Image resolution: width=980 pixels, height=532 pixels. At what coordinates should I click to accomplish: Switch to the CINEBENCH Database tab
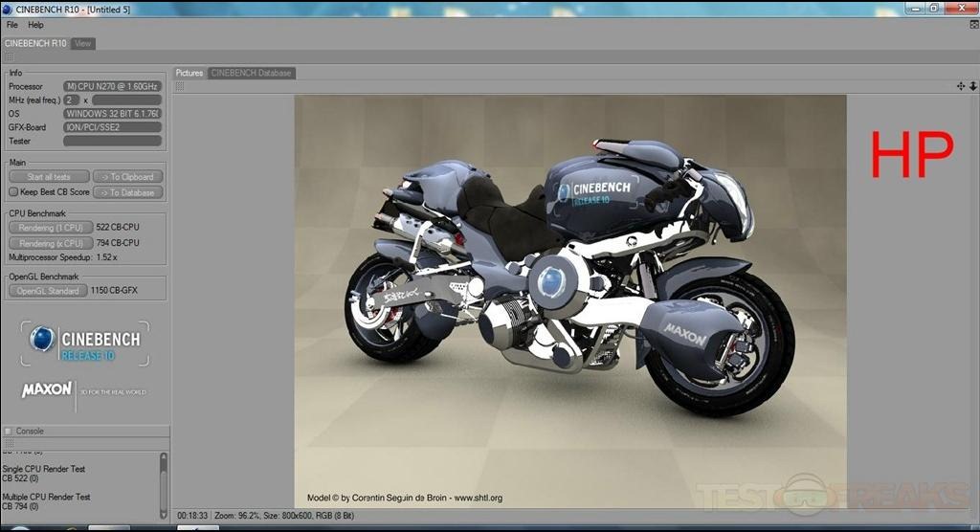(x=252, y=73)
